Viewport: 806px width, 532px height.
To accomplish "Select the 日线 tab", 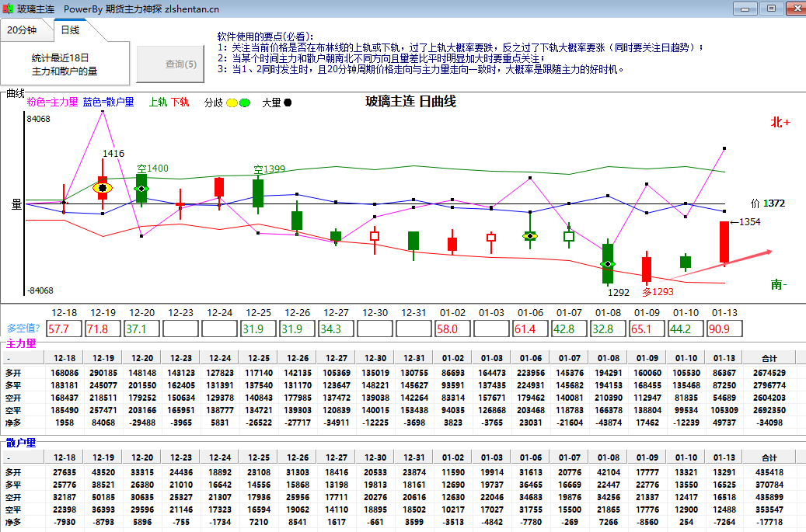I will point(71,30).
